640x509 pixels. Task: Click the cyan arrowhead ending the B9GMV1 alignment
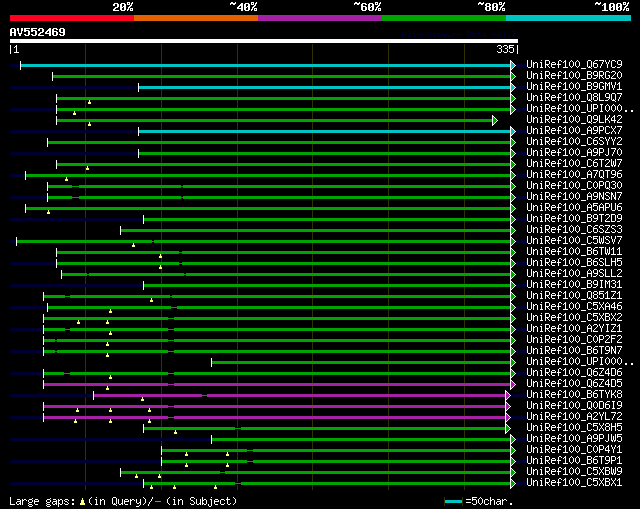[513, 87]
